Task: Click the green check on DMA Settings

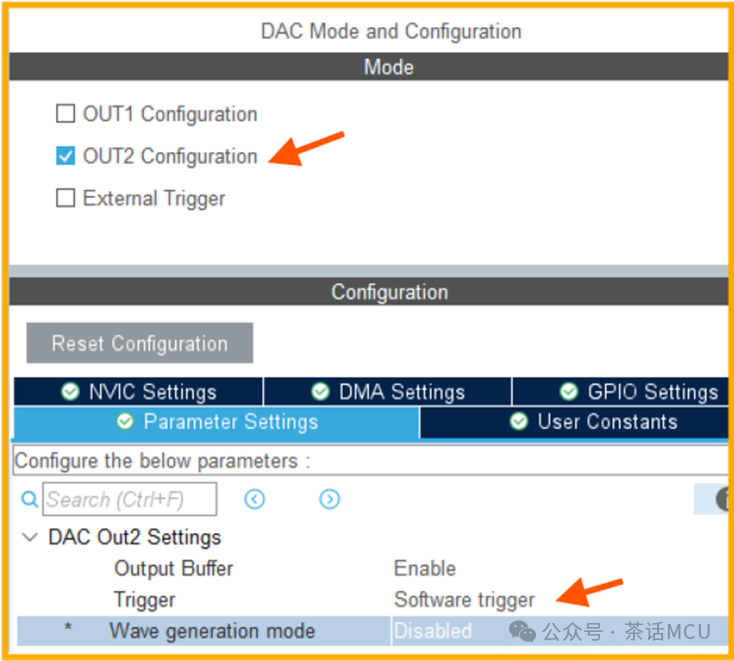Action: click(320, 391)
